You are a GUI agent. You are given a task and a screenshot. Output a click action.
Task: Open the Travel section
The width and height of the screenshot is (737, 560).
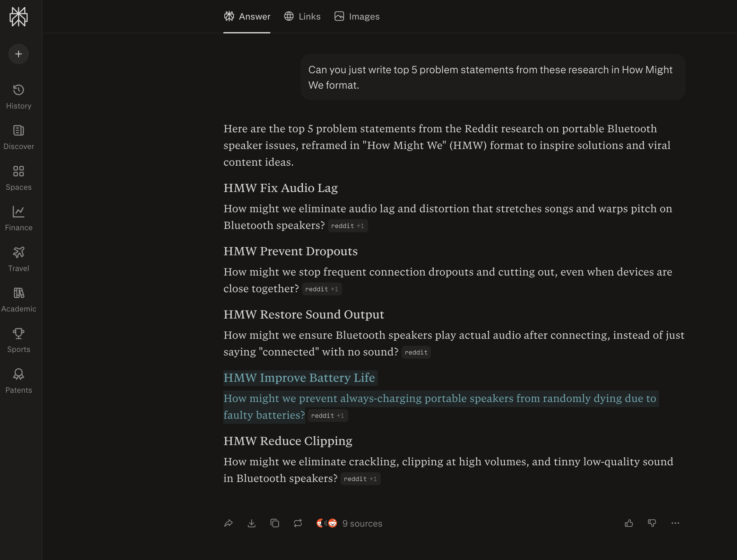19,260
